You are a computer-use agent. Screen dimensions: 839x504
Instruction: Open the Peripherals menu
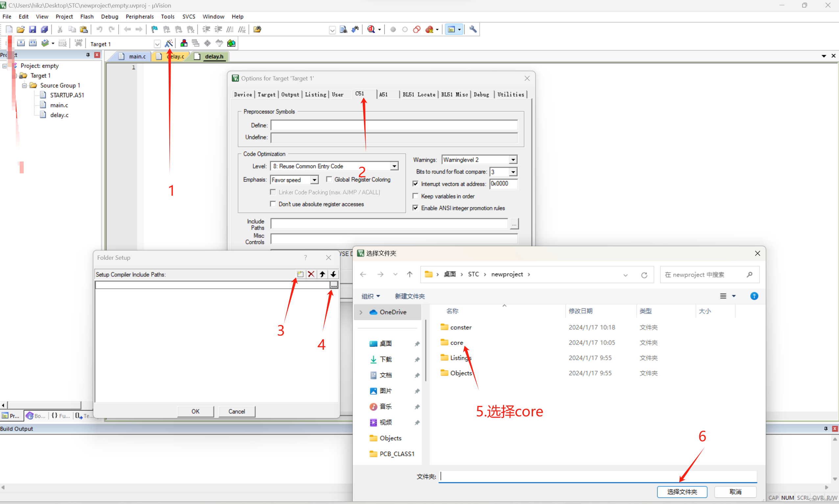coord(139,16)
